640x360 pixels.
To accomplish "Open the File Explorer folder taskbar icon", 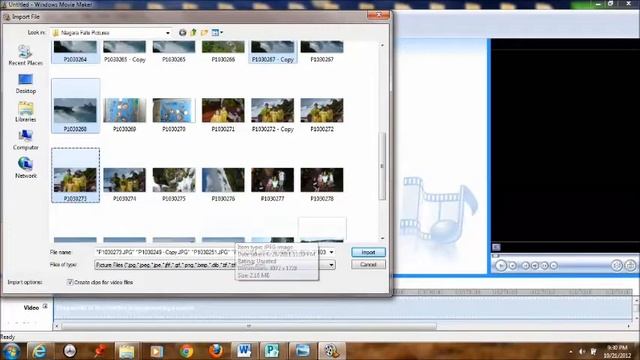I will 127,351.
